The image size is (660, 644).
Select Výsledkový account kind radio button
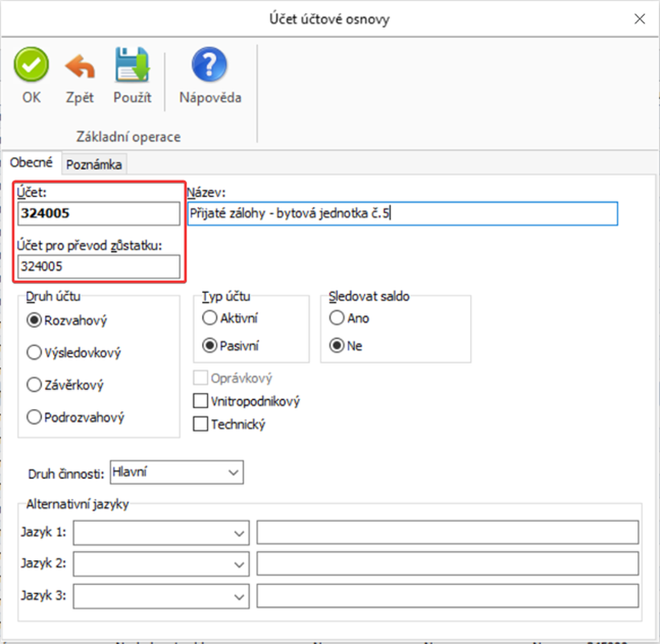pos(35,353)
